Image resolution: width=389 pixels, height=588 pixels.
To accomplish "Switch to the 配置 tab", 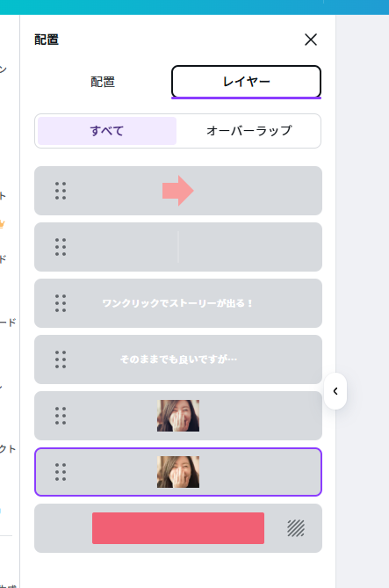I will [103, 82].
